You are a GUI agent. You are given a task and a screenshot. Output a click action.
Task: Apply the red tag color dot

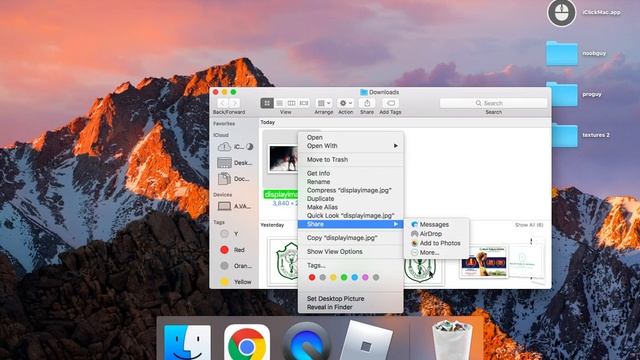[312, 278]
